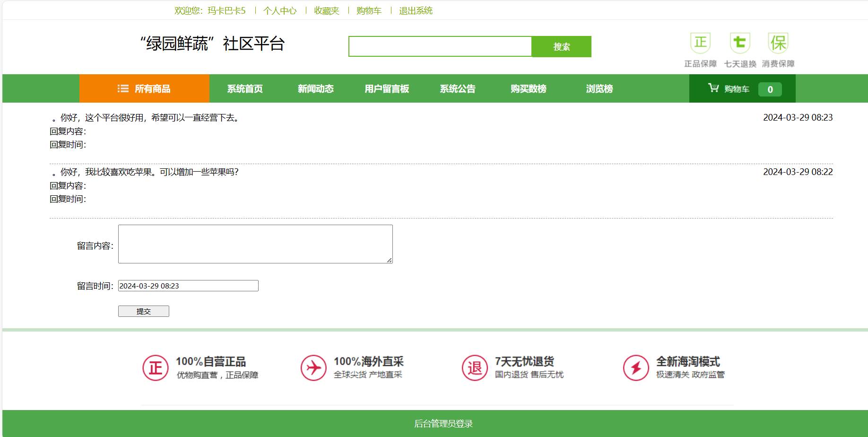
Task: Click the airplane 海外直采 icon
Action: 313,368
